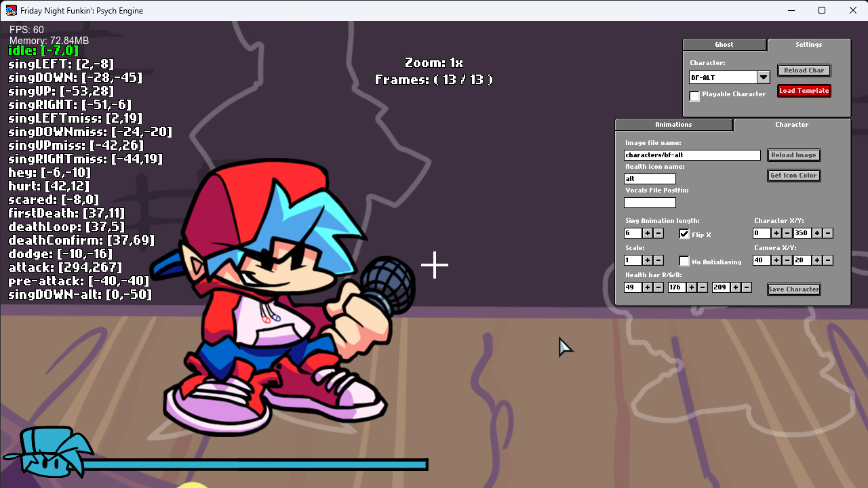Select the Settings tab
Viewport: 868px width, 488px height.
click(x=808, y=45)
